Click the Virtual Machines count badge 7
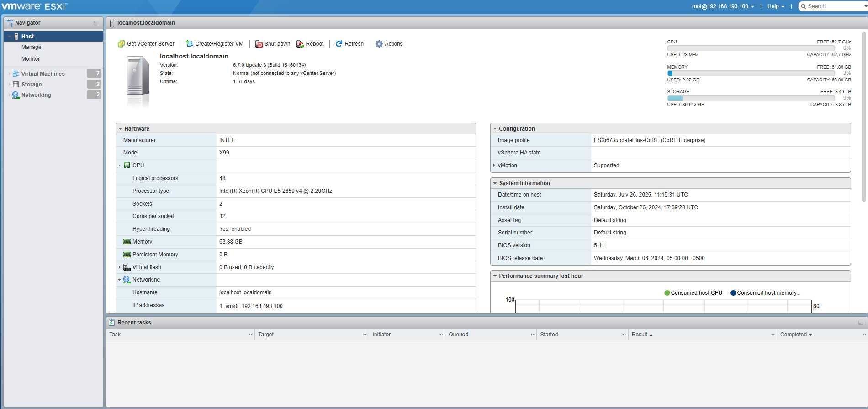868x409 pixels. coord(94,74)
